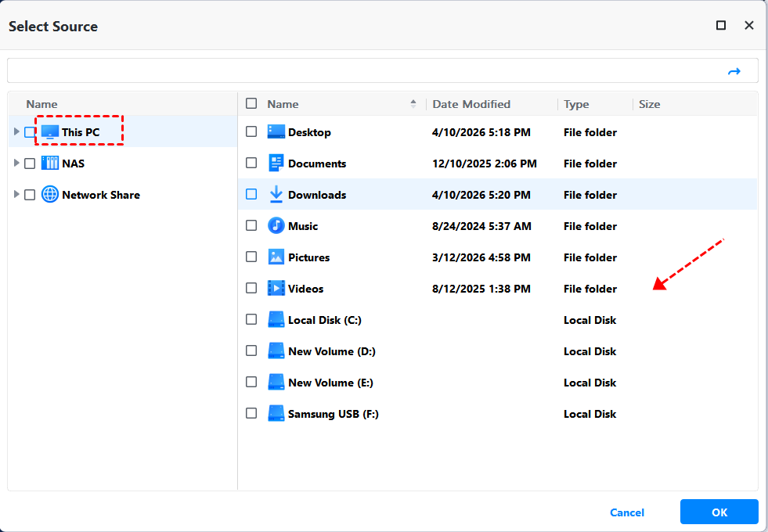
Task: Toggle the select-all checkbox in header
Action: (x=251, y=103)
